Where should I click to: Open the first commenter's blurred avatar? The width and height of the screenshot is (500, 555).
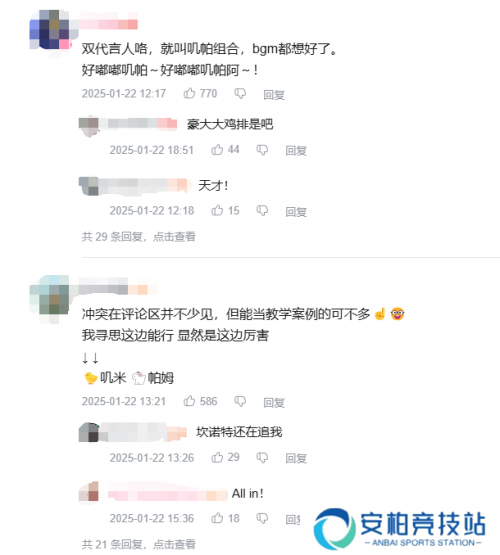[50, 30]
